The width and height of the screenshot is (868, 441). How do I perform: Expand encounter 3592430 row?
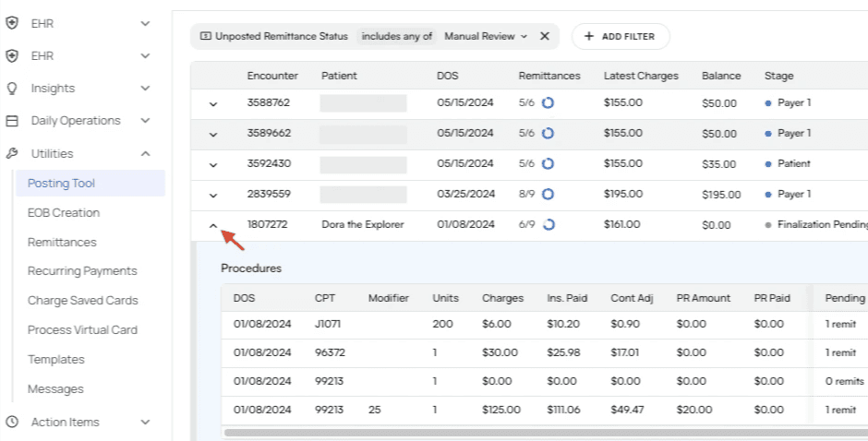click(x=213, y=165)
